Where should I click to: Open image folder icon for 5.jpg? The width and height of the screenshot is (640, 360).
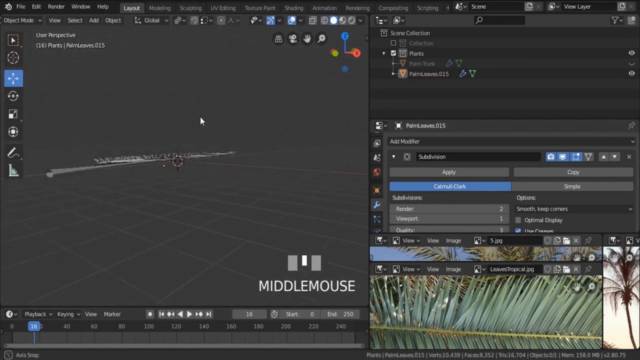click(567, 241)
